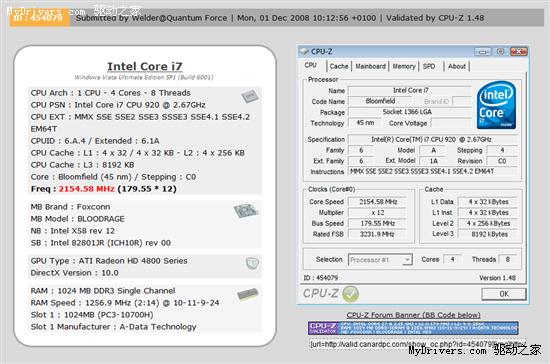Click the 'MB Brand : Foxconn' line
This screenshot has height=364, width=550.
coord(70,207)
